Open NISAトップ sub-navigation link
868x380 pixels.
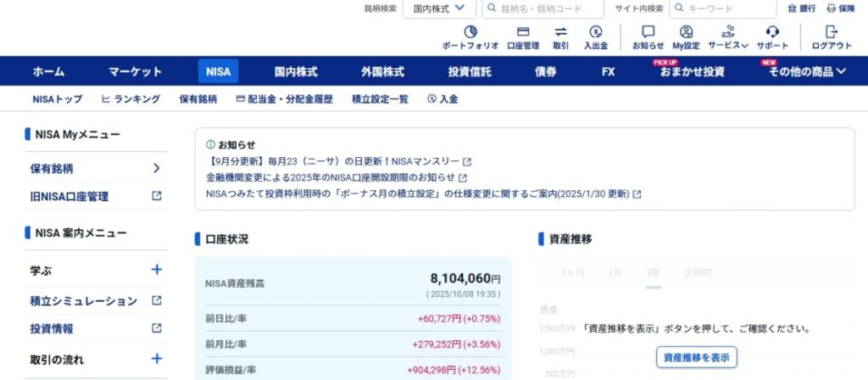[58, 99]
